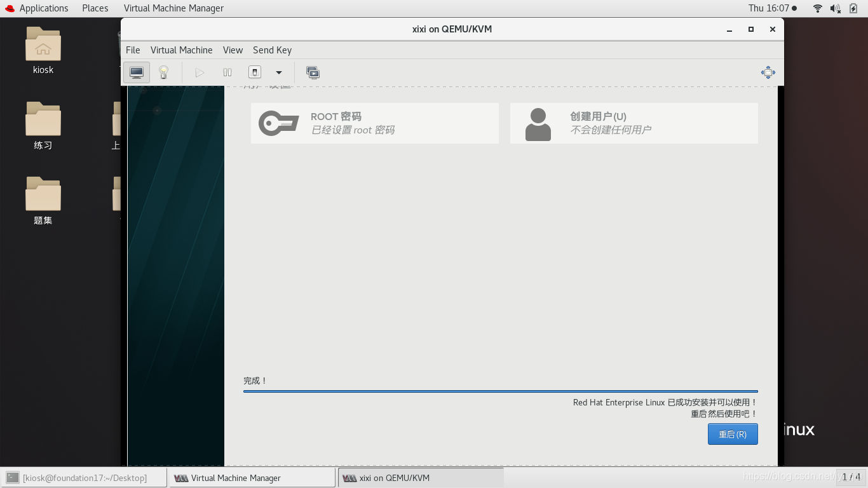Click the 完成！ status text
This screenshot has height=488, width=868.
(255, 381)
